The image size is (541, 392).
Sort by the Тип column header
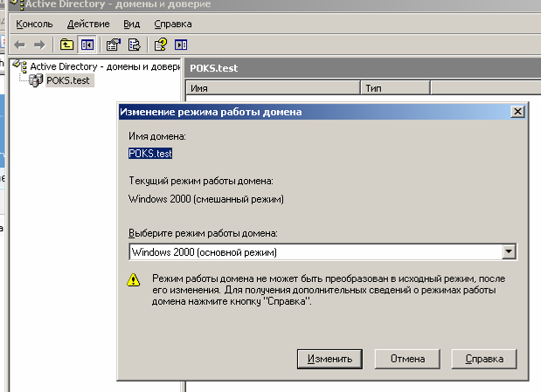395,88
